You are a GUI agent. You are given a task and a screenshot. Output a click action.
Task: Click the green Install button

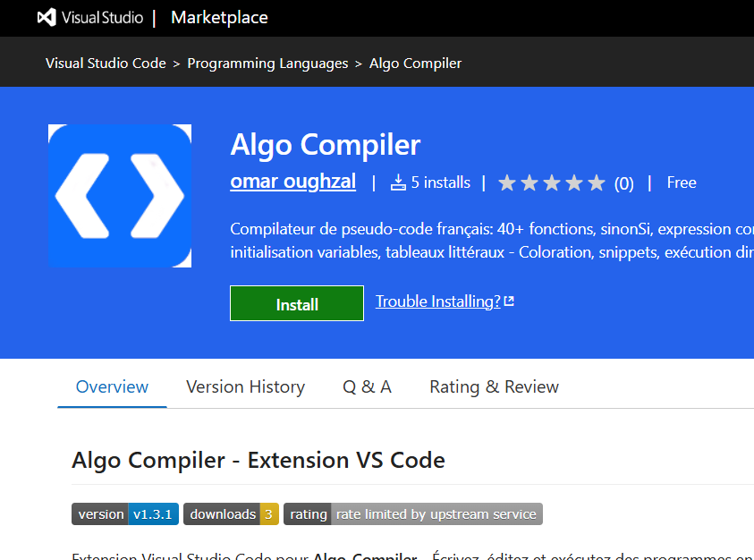tap(296, 302)
